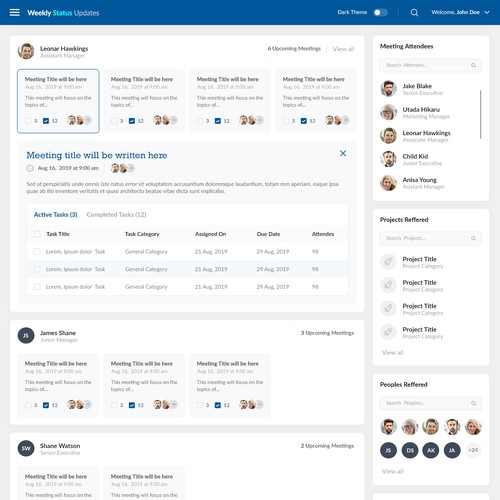Open James Shane's 3 Upcoming Meetings link
The height and width of the screenshot is (500, 500).
[327, 333]
